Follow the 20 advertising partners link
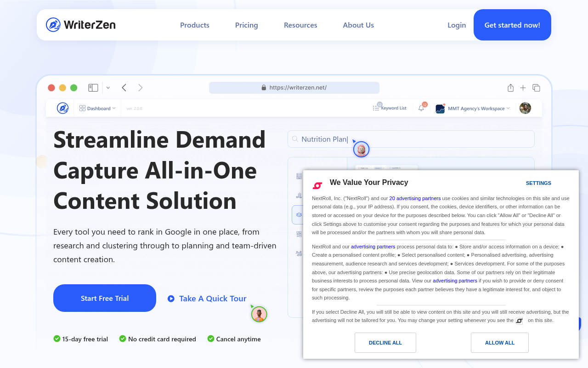This screenshot has width=588, height=368. (x=415, y=198)
